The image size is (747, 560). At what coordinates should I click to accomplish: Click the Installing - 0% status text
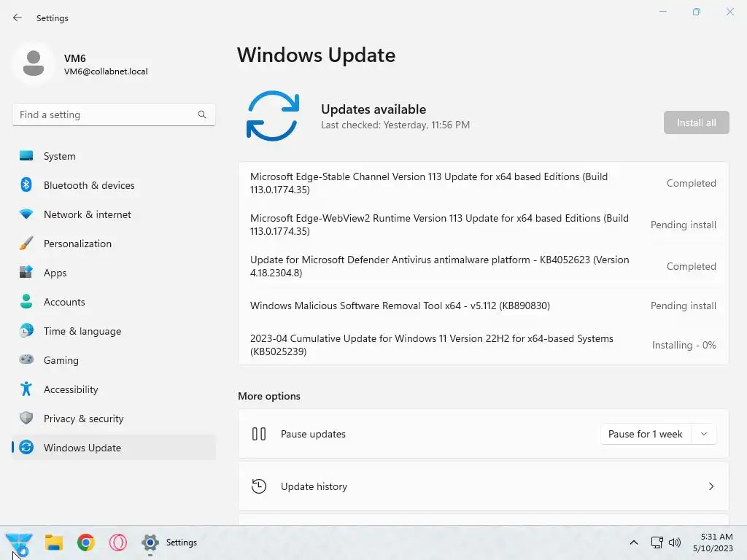click(x=684, y=345)
